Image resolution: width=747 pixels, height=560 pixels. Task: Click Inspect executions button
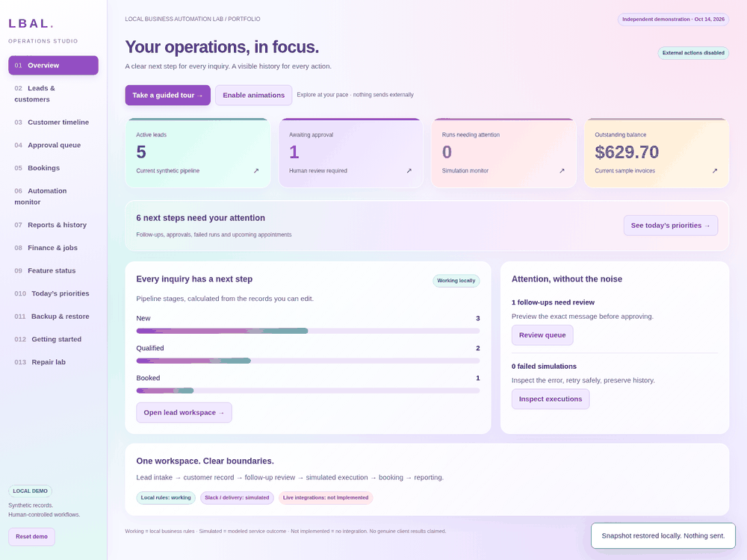551,399
